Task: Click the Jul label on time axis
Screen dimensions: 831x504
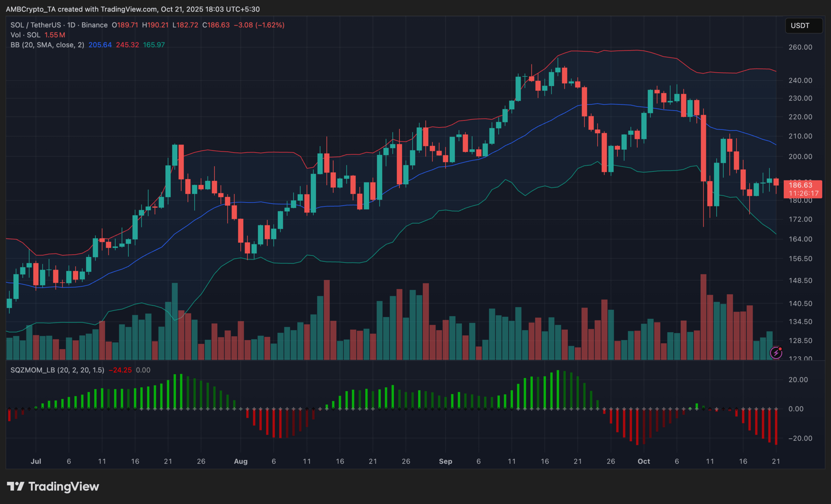Action: 36,461
